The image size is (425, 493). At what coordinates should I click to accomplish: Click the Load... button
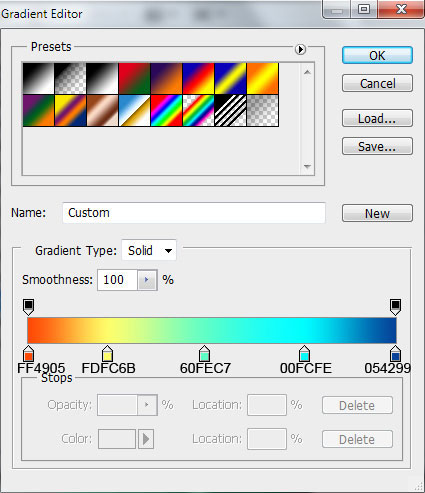pyautogui.click(x=377, y=118)
